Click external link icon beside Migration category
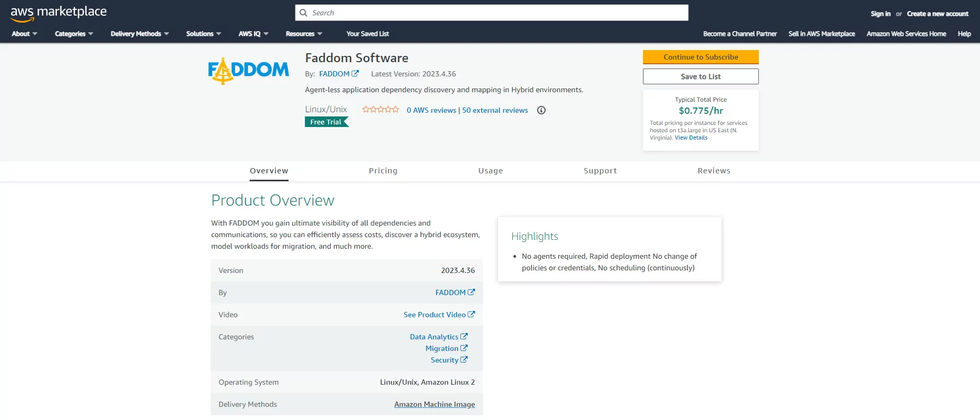The image size is (980, 420). [x=464, y=348]
